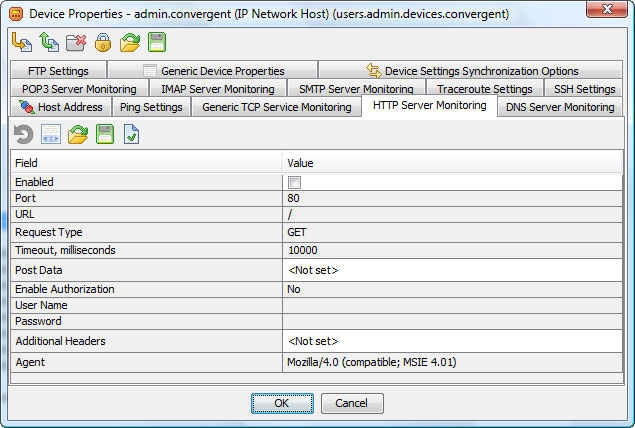Click the table editor icon next to undo
Image resolution: width=635 pixels, height=428 pixels.
point(51,134)
